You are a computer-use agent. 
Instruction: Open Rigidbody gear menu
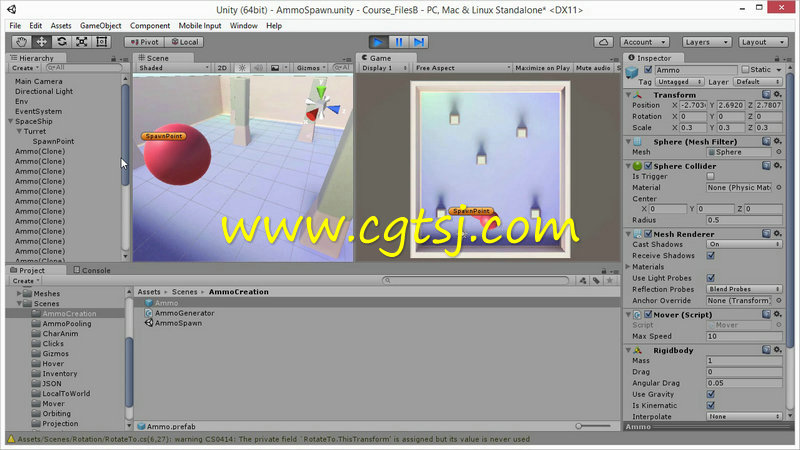pos(777,349)
